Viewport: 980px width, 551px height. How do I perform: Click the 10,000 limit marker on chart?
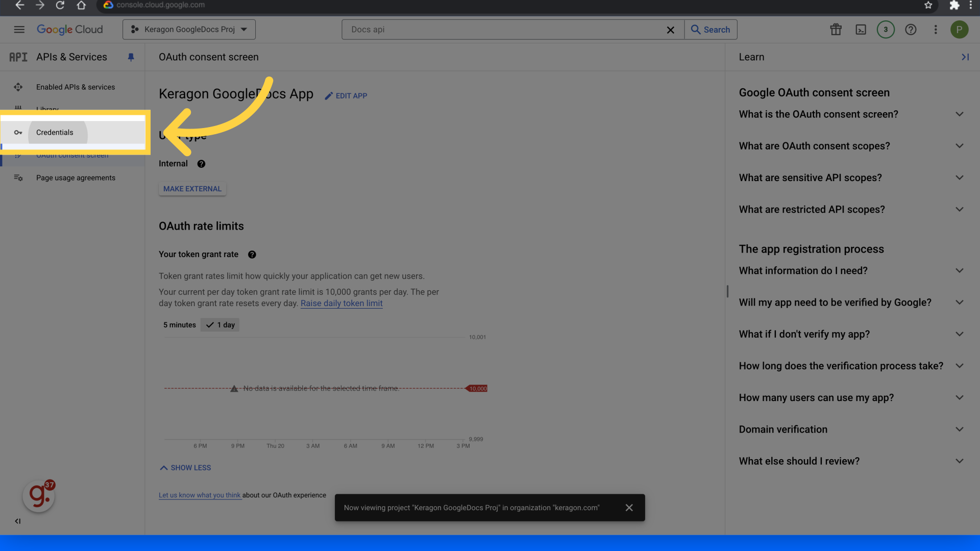(x=477, y=389)
